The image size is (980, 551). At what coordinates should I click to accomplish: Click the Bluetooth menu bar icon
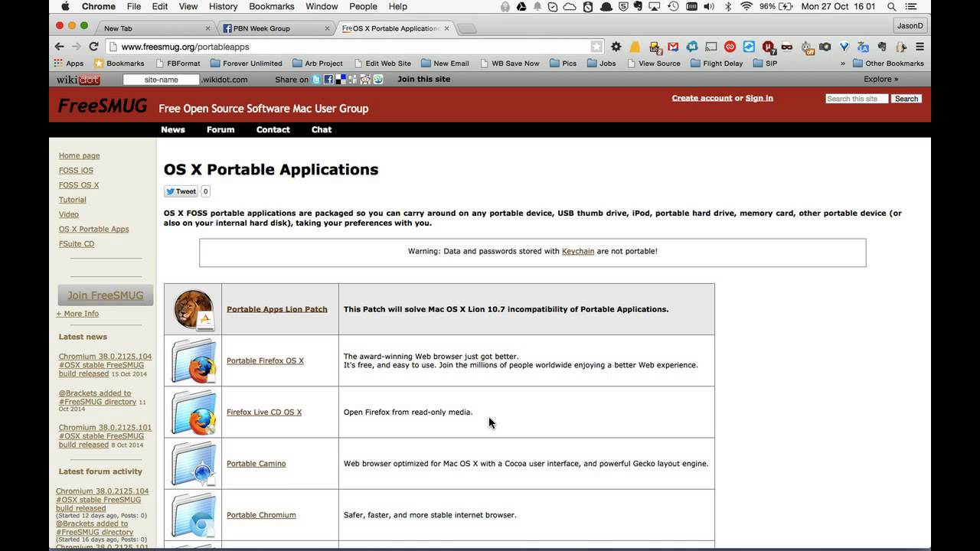click(x=728, y=6)
